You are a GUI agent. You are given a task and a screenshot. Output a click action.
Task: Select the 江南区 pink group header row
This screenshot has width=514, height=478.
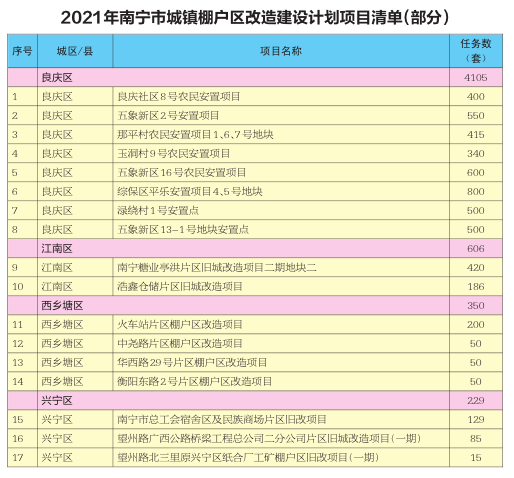coord(255,248)
